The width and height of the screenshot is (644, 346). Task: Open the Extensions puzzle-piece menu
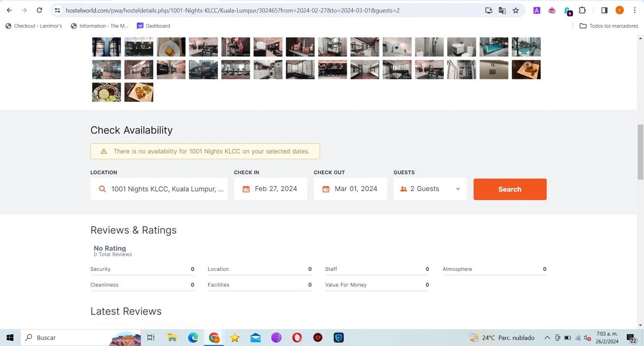tap(582, 10)
